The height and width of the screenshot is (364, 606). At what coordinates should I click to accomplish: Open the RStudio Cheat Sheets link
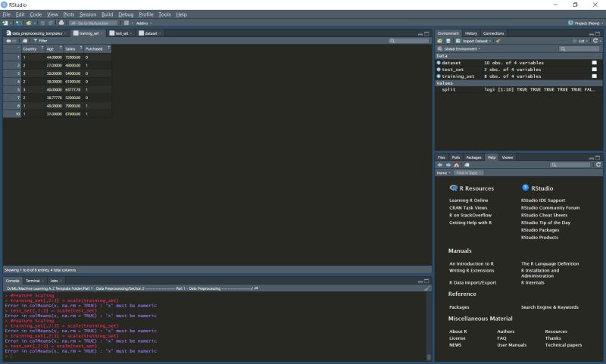(x=544, y=216)
